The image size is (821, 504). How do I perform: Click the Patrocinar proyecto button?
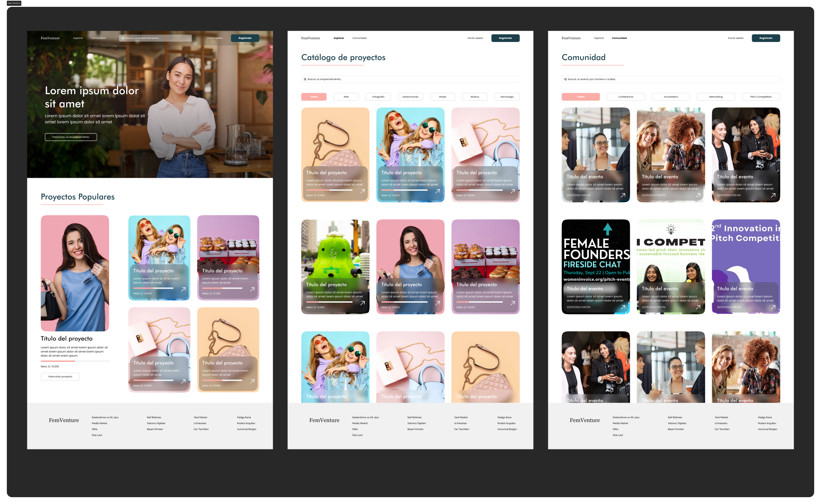60,377
